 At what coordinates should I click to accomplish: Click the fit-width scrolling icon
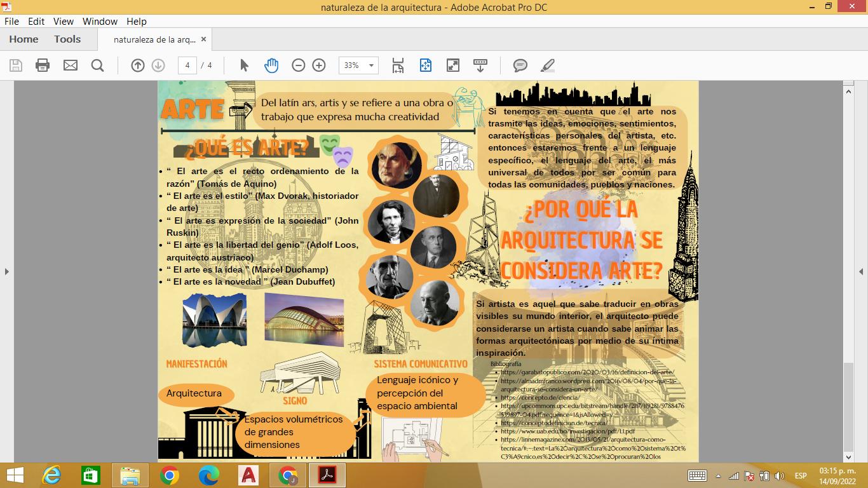pyautogui.click(x=398, y=65)
